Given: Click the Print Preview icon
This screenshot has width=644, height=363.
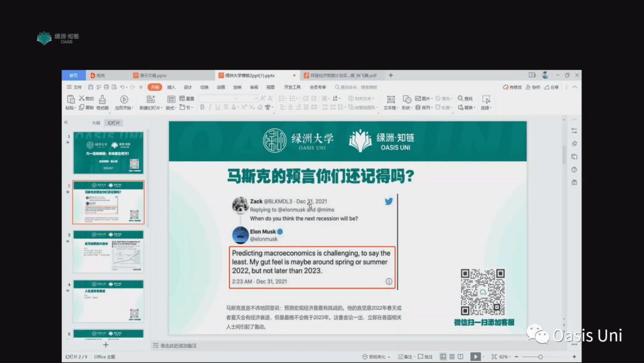Looking at the screenshot, I should [114, 87].
